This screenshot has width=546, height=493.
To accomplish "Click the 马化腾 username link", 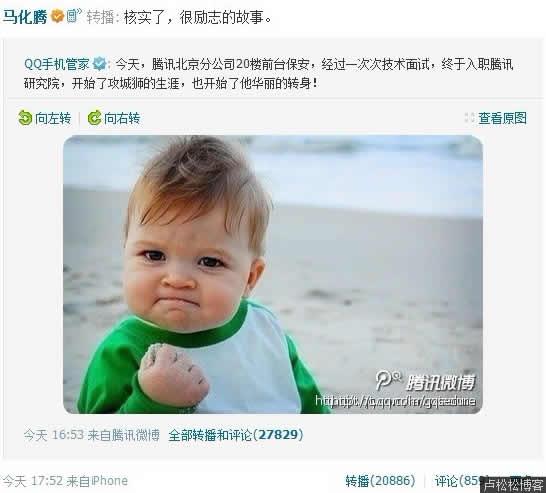I will point(25,17).
